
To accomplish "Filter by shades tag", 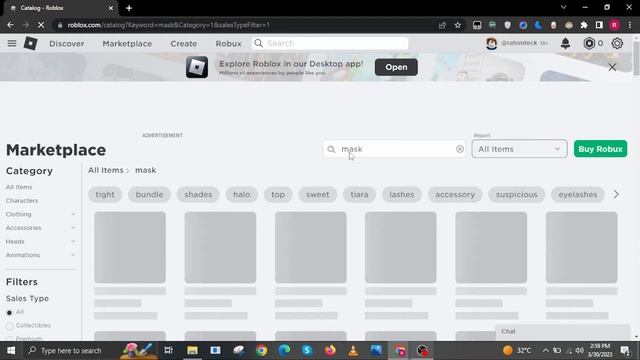I will [198, 194].
